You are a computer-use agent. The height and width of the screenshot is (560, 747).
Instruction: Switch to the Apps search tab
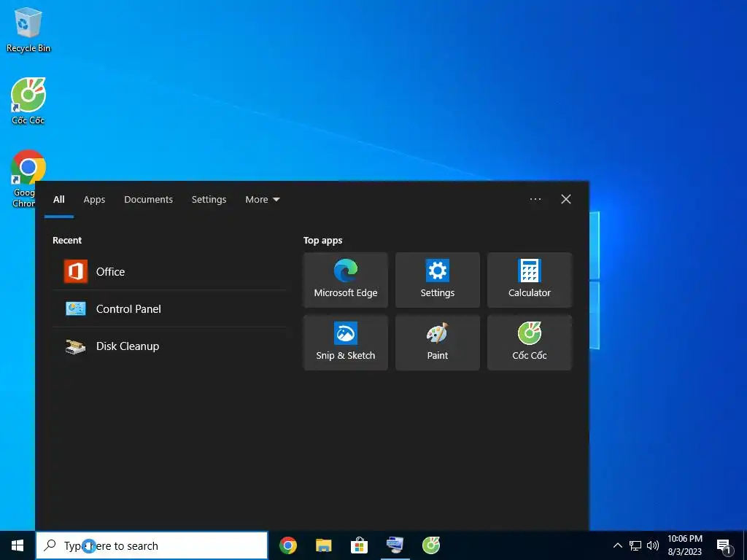94,200
